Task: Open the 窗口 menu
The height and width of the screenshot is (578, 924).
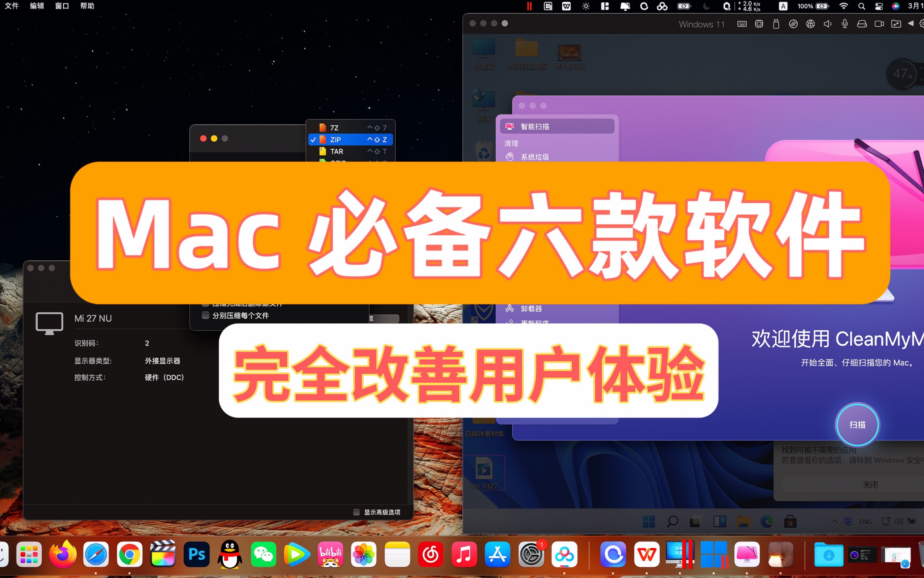Action: point(62,6)
